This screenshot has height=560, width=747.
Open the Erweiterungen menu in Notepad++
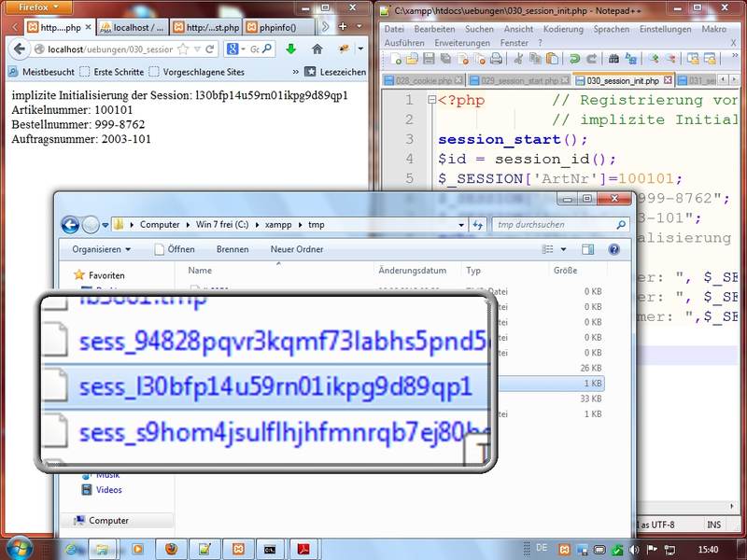(462, 43)
